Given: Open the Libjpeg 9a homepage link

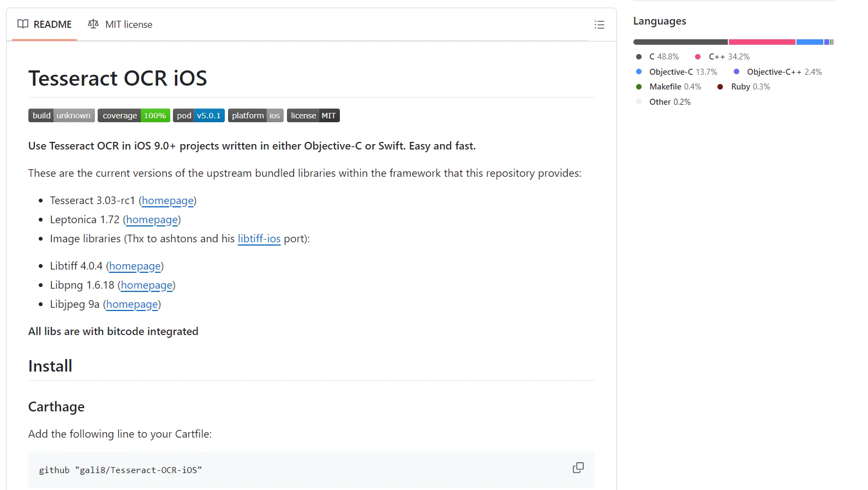Looking at the screenshot, I should (132, 304).
